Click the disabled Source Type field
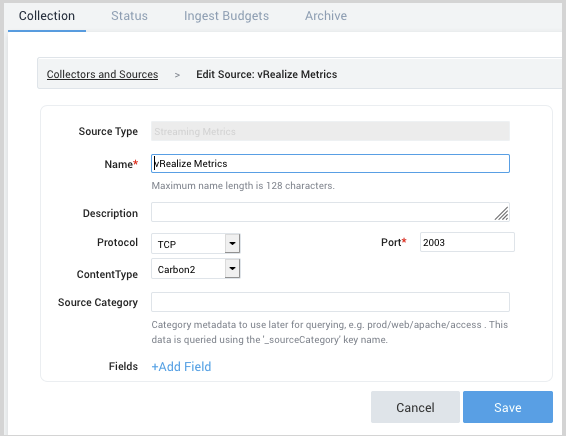This screenshot has height=436, width=566. (330, 131)
